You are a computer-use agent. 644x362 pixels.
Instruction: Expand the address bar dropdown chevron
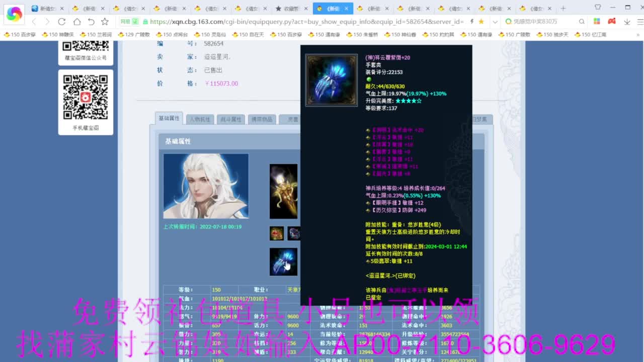(495, 22)
